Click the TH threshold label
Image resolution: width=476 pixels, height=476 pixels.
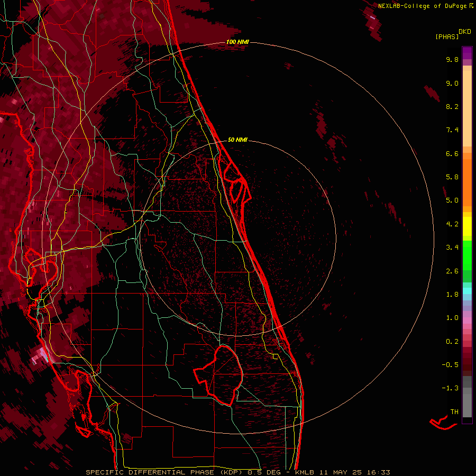tap(454, 412)
